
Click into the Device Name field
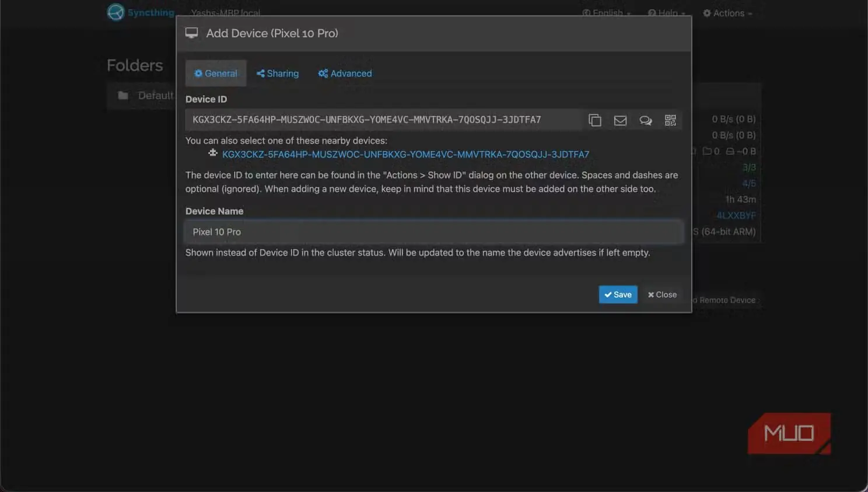[433, 232]
